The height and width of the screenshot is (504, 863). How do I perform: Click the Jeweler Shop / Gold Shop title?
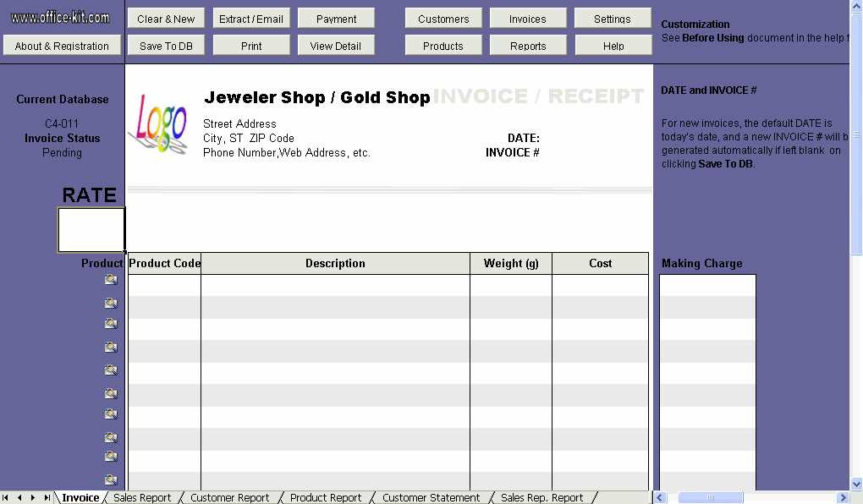(x=317, y=97)
